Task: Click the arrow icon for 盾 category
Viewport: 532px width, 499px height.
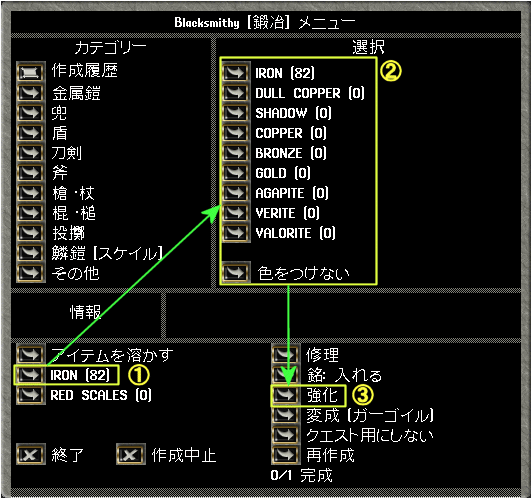Action: (31, 132)
